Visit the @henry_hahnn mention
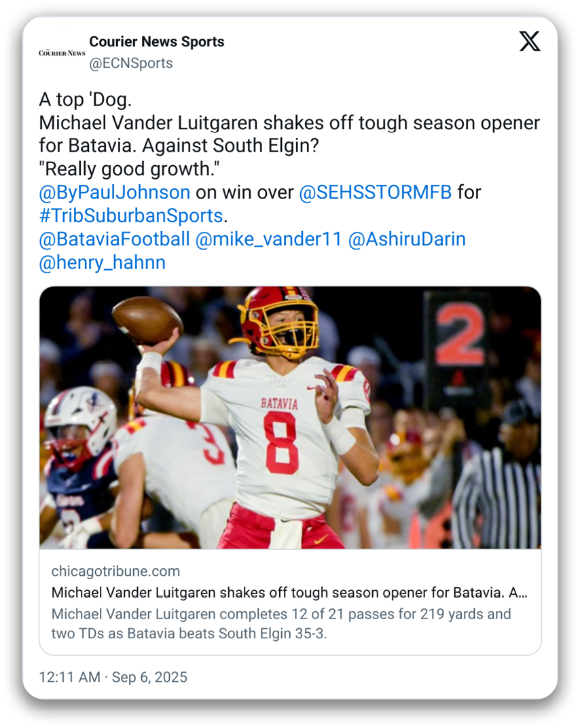The image size is (580, 728). click(x=103, y=262)
